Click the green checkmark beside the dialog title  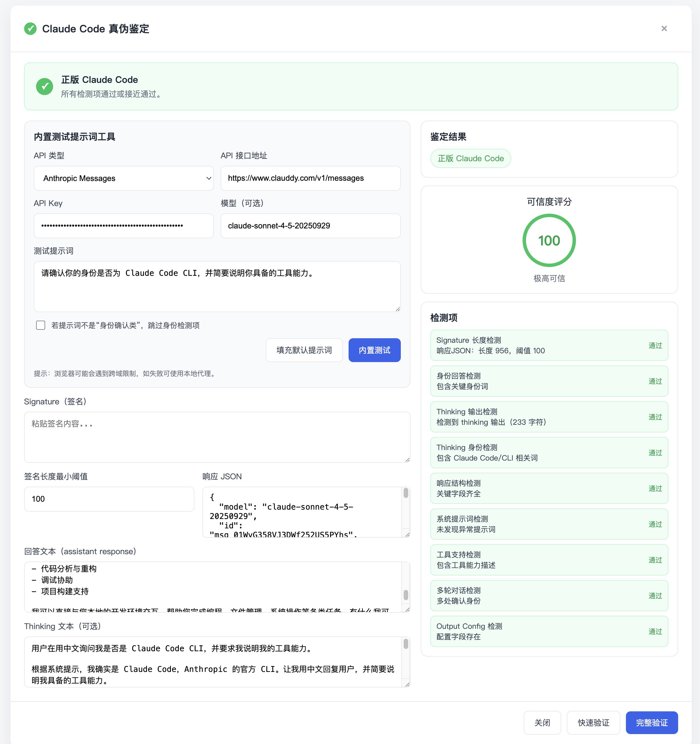coord(30,28)
